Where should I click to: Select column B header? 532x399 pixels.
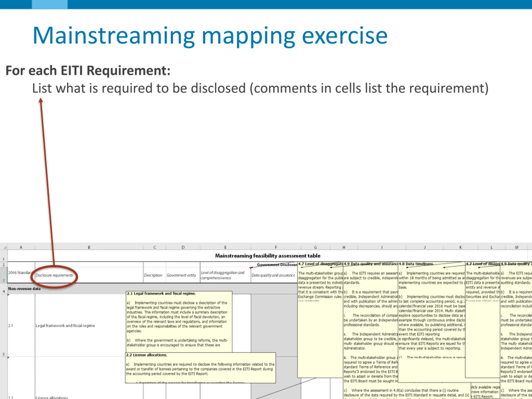pos(89,247)
